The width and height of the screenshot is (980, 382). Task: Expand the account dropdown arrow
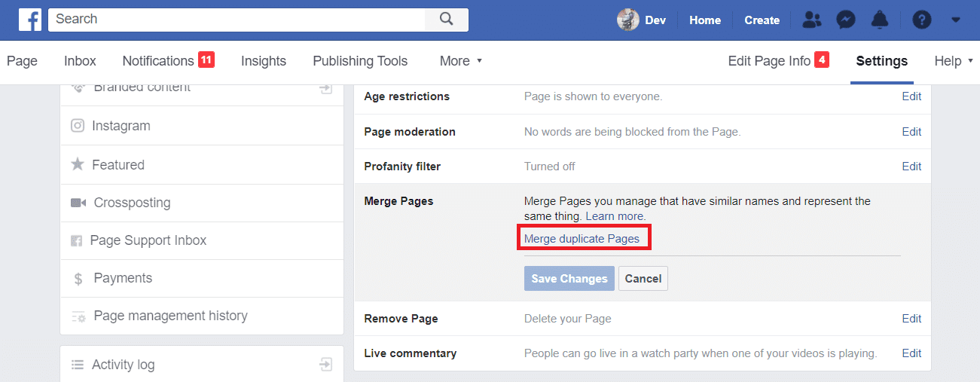tap(956, 20)
